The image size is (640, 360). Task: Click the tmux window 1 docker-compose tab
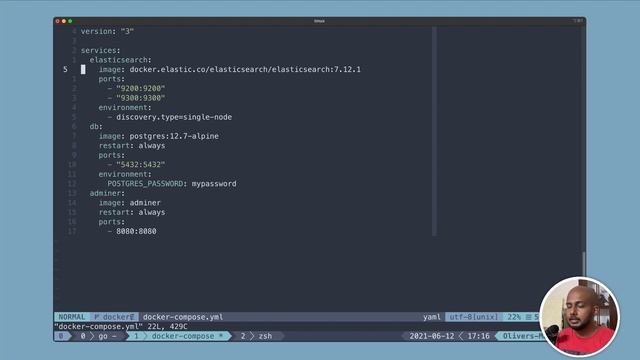coord(178,336)
